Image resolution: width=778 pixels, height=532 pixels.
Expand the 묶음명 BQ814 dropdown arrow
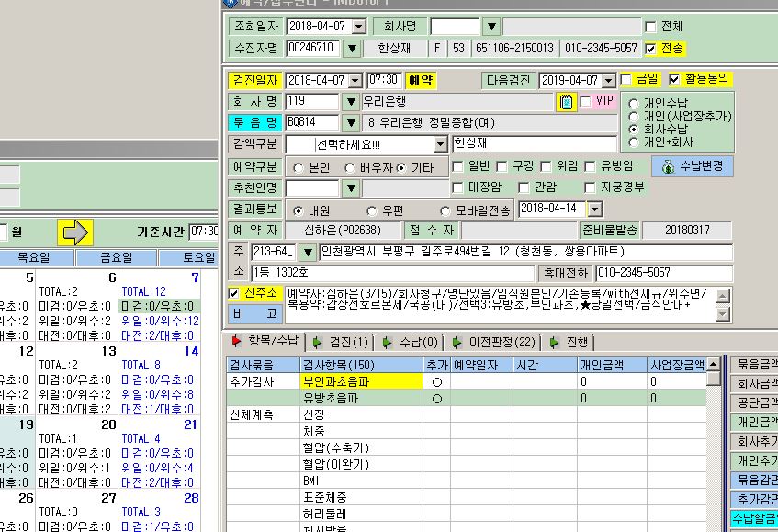(351, 122)
